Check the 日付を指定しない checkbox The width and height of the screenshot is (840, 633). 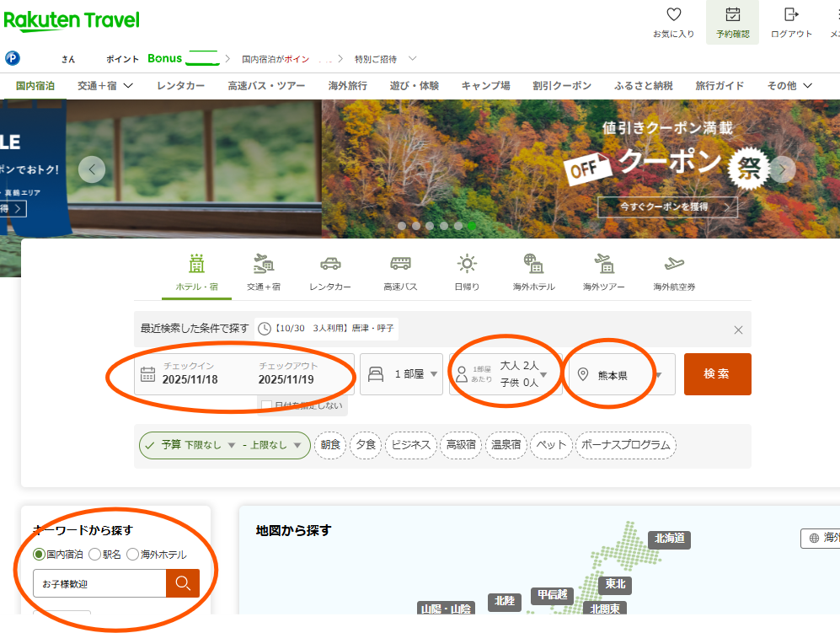(x=267, y=405)
